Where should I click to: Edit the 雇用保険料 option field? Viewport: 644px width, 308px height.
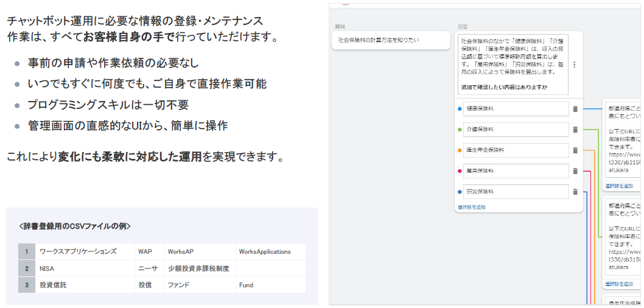coord(516,171)
